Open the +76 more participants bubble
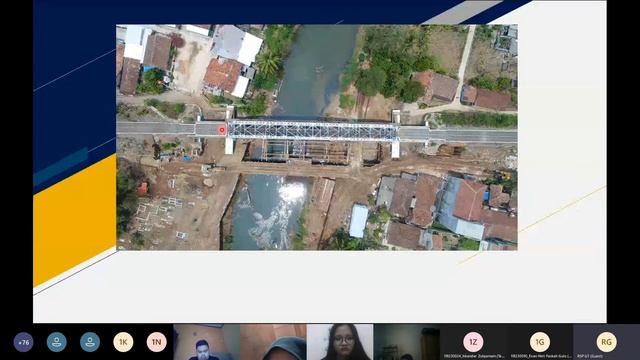Screen dimensions: 640x360 pyautogui.click(x=23, y=342)
